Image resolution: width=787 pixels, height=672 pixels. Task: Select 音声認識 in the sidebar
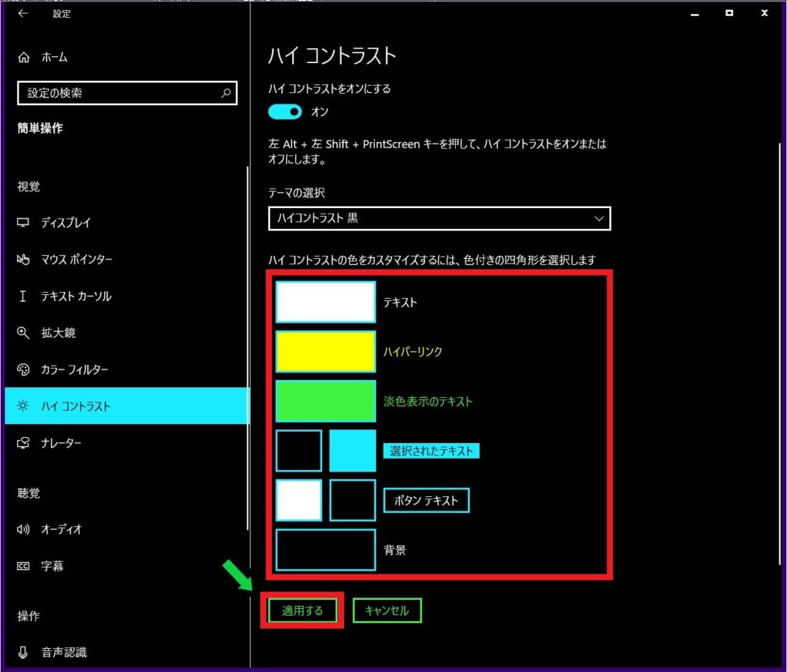coord(127,652)
